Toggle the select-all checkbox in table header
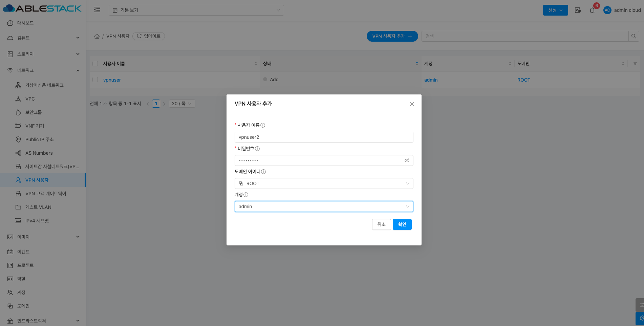Image resolution: width=644 pixels, height=326 pixels. point(95,64)
